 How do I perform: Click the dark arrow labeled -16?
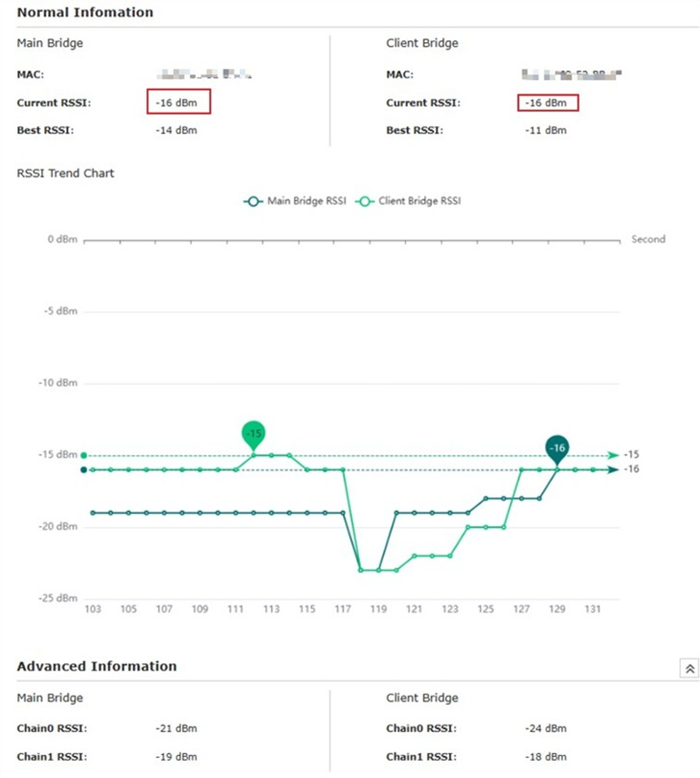tap(612, 470)
